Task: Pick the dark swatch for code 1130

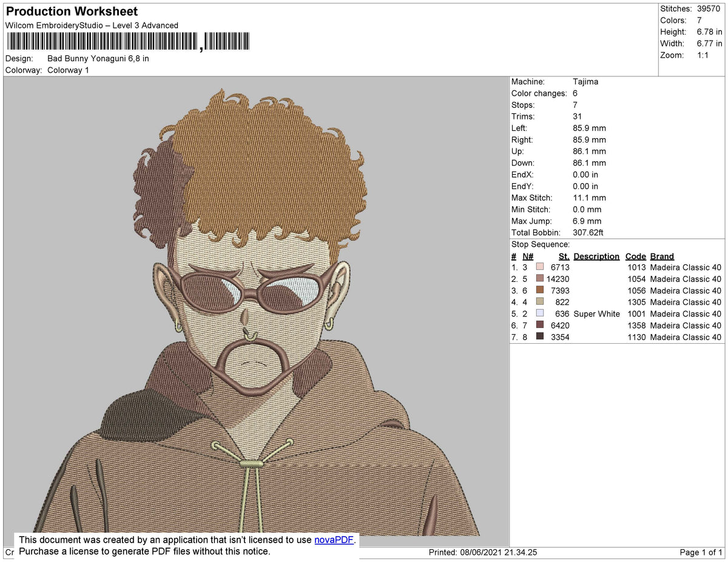Action: (540, 337)
